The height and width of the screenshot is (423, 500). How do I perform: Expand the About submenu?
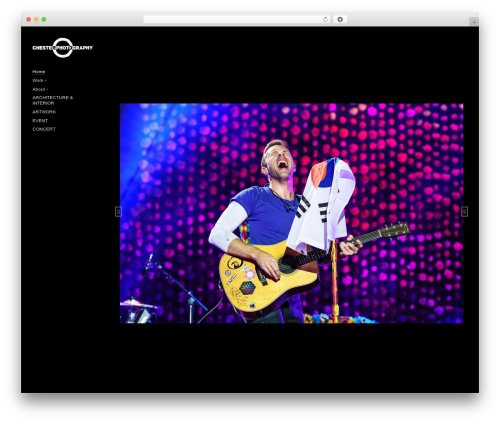[x=40, y=89]
